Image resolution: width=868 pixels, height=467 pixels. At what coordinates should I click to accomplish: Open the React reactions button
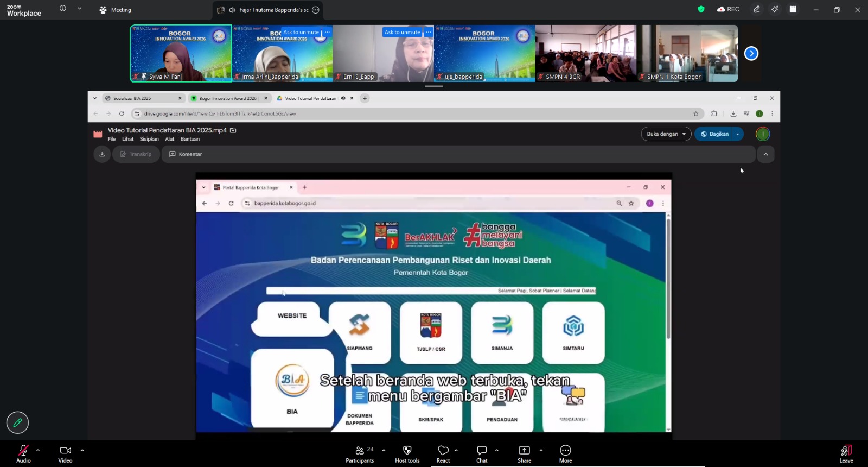coord(443,454)
